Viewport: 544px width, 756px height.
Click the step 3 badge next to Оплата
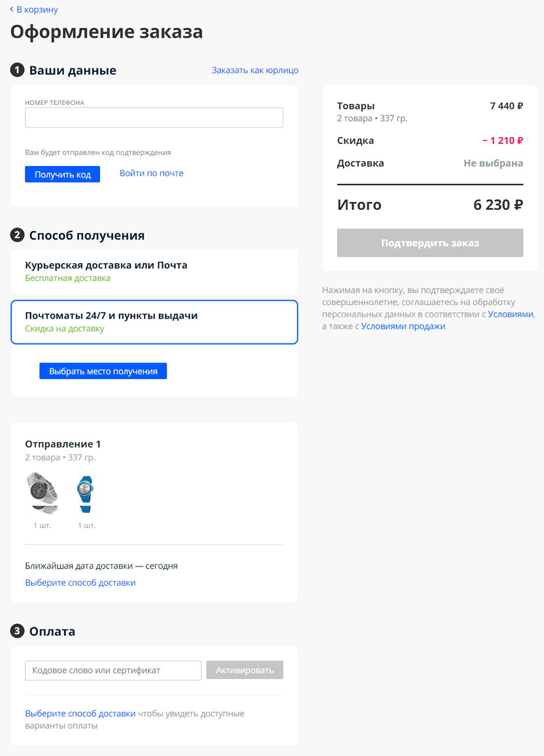click(17, 631)
